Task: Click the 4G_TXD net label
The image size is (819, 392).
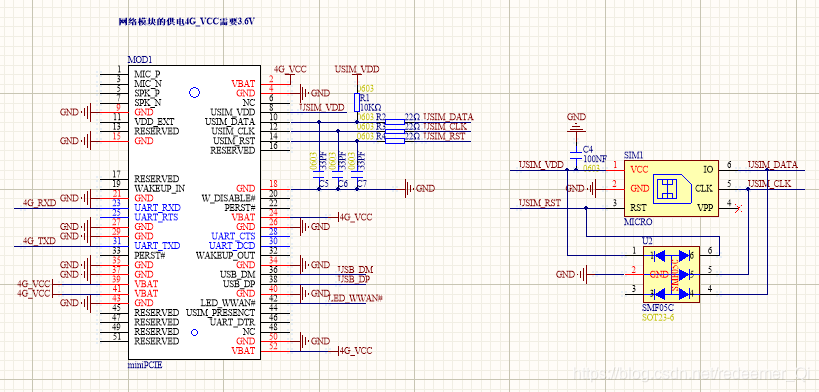Action: click(x=39, y=240)
